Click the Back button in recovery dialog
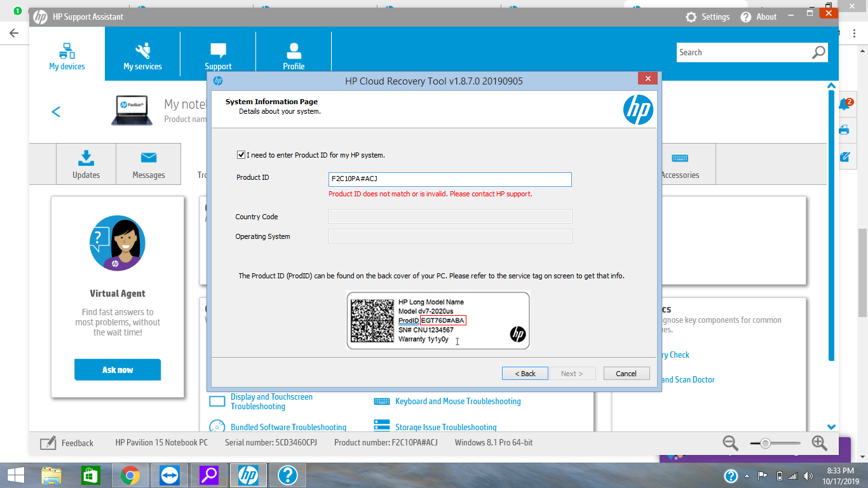The height and width of the screenshot is (488, 868). [526, 374]
